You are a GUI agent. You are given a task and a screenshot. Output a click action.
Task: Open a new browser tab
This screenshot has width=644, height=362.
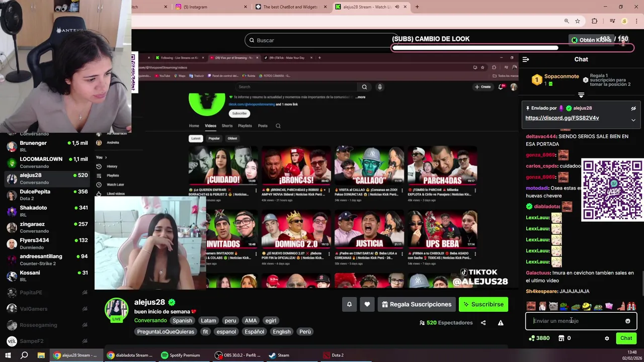pyautogui.click(x=417, y=7)
